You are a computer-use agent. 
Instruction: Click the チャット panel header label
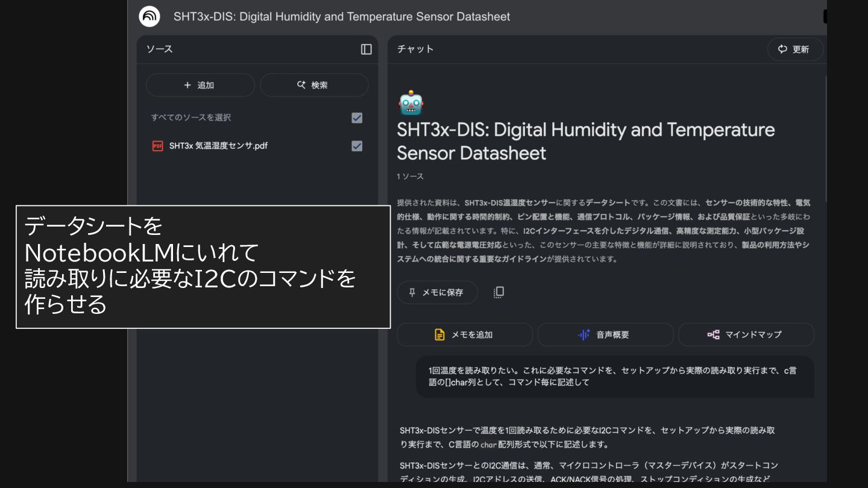tap(415, 49)
